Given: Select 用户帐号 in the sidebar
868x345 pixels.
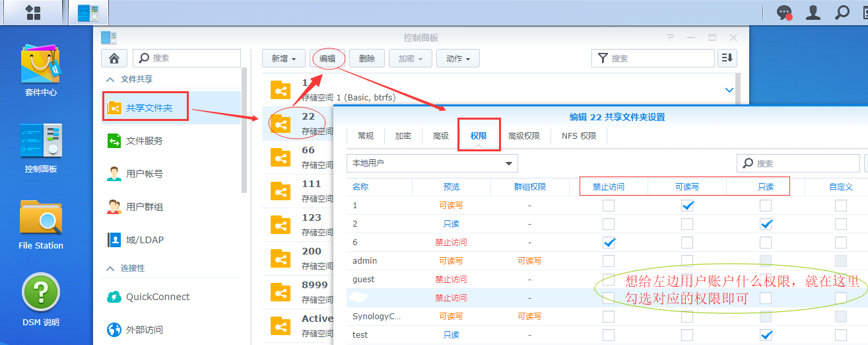Looking at the screenshot, I should [144, 174].
